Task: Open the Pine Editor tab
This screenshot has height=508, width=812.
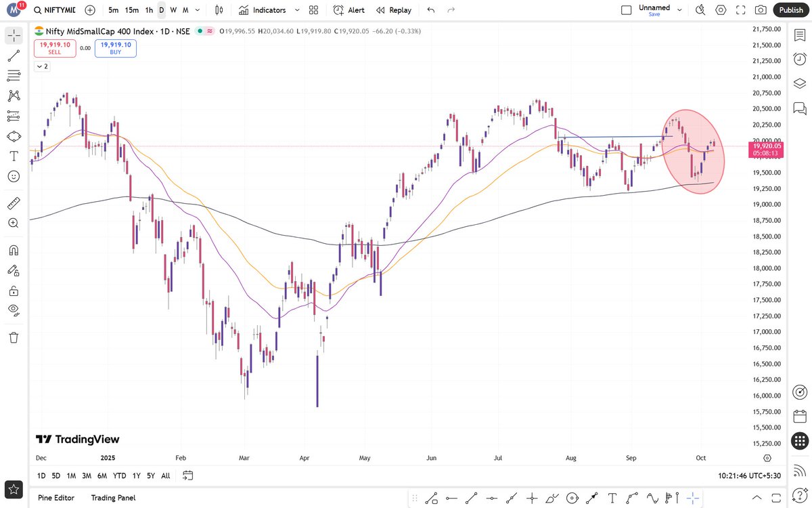Action: tap(56, 498)
